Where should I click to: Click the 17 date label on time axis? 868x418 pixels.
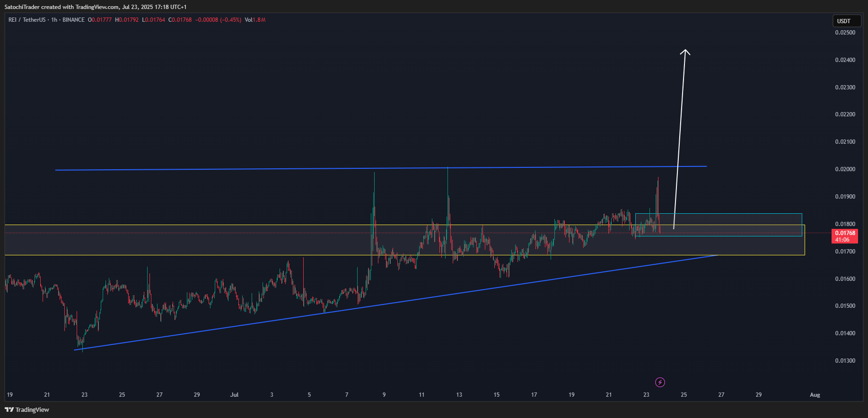click(x=534, y=395)
